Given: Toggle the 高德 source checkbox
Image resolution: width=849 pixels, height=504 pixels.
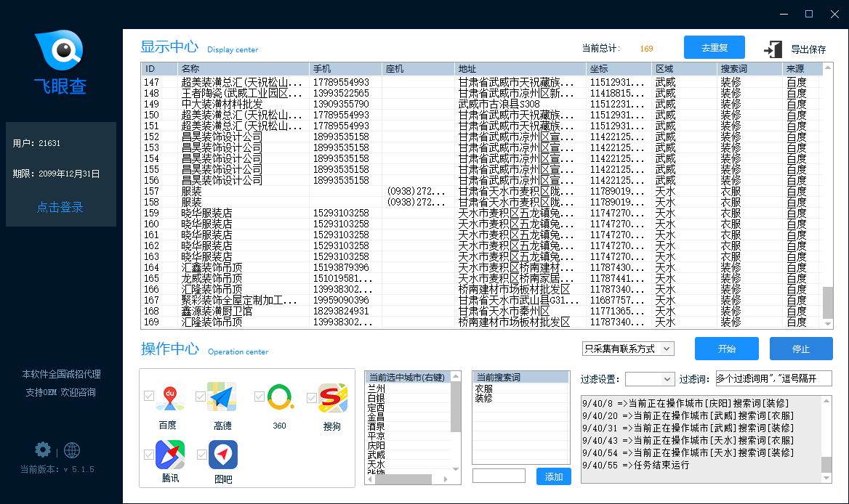Looking at the screenshot, I should [x=201, y=397].
